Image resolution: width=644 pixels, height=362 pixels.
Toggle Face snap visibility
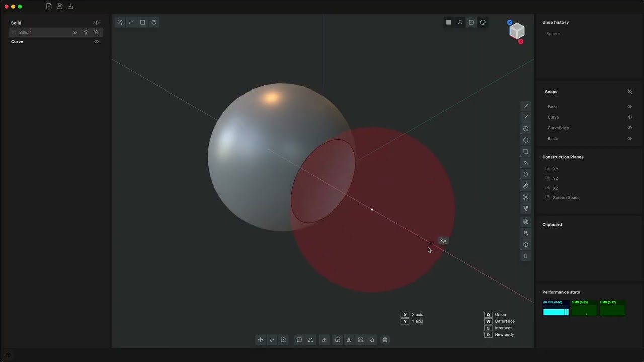coord(630,107)
